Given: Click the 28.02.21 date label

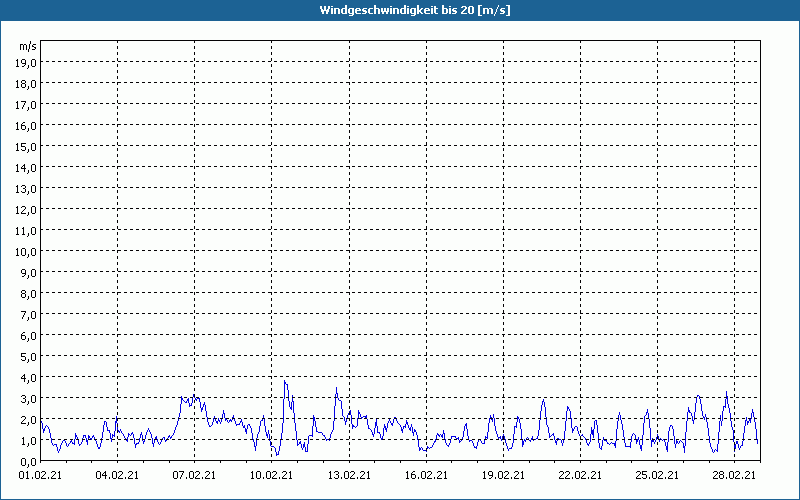Looking at the screenshot, I should click(x=734, y=475).
